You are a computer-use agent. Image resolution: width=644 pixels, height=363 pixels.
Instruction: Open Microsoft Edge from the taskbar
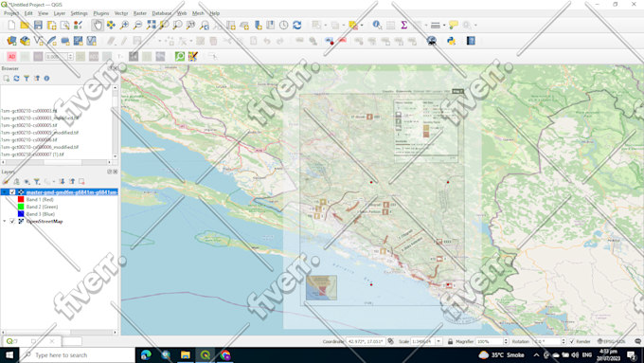pos(146,354)
